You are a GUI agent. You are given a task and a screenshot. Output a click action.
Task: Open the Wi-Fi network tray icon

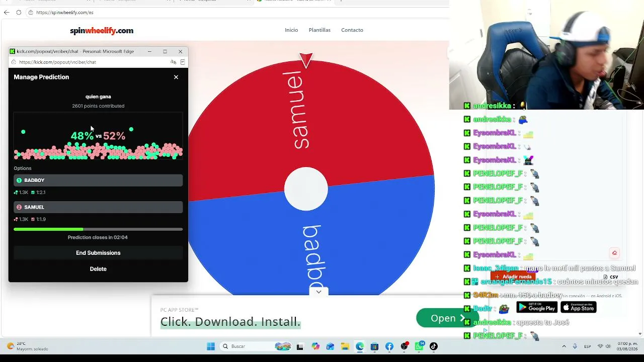(600, 346)
